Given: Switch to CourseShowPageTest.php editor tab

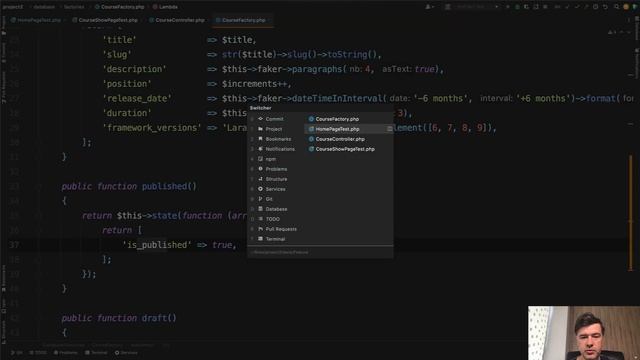Looking at the screenshot, I should coord(108,20).
